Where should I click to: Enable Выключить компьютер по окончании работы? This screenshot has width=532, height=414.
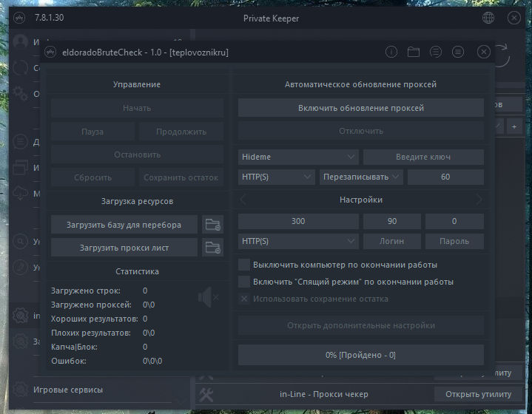click(244, 265)
